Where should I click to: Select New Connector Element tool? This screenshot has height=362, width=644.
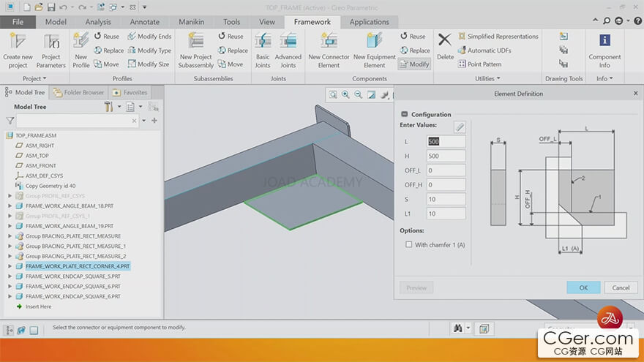(329, 42)
